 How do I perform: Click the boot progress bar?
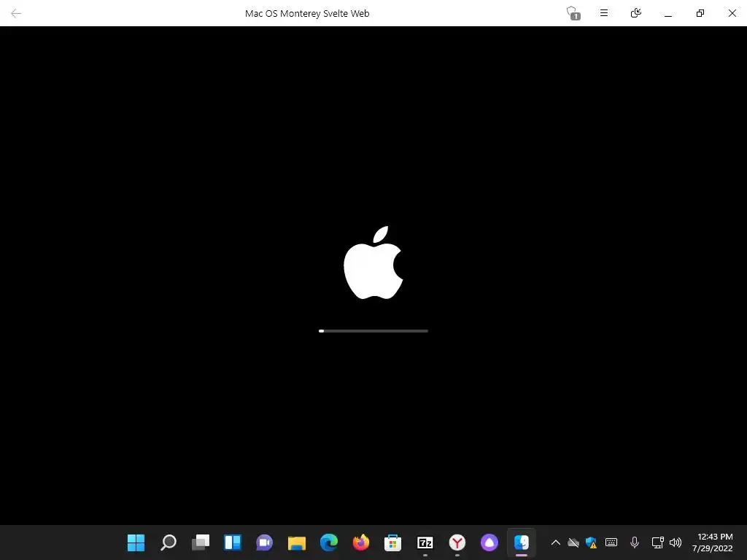[373, 331]
